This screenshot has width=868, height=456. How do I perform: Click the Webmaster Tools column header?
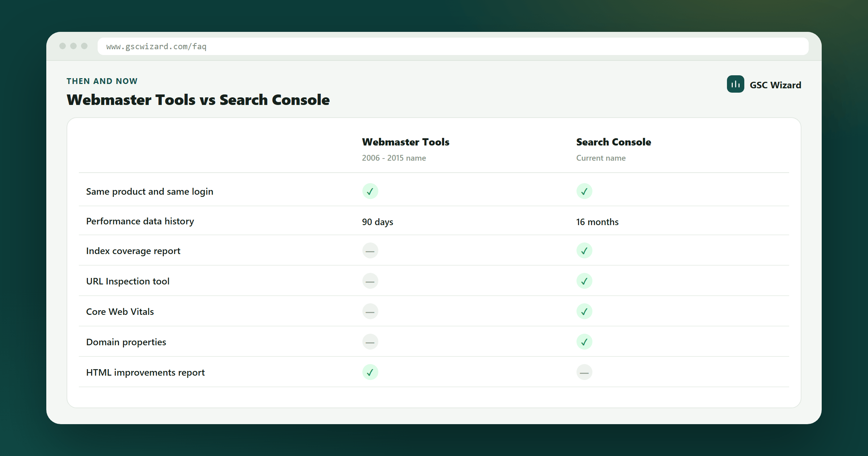[405, 142]
